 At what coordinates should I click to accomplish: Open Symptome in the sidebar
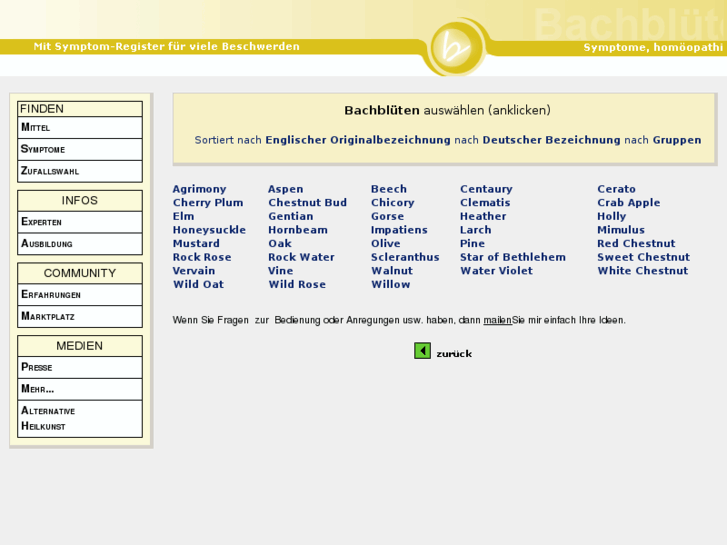(x=80, y=149)
